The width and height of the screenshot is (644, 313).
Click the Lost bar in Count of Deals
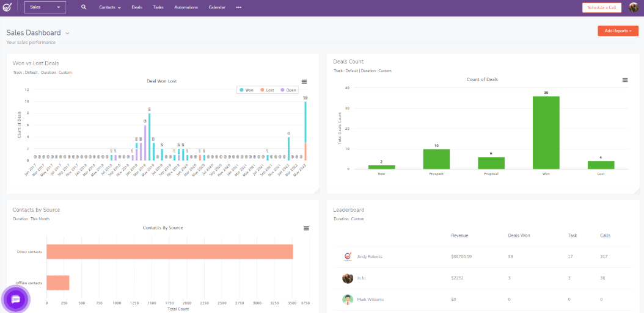coord(601,165)
